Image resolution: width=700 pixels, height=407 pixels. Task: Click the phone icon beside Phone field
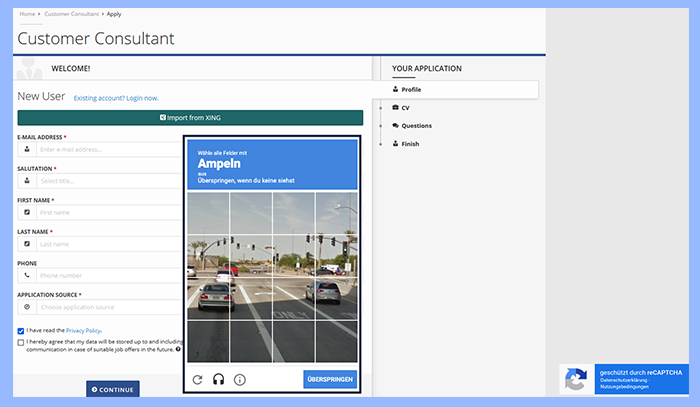coord(27,275)
